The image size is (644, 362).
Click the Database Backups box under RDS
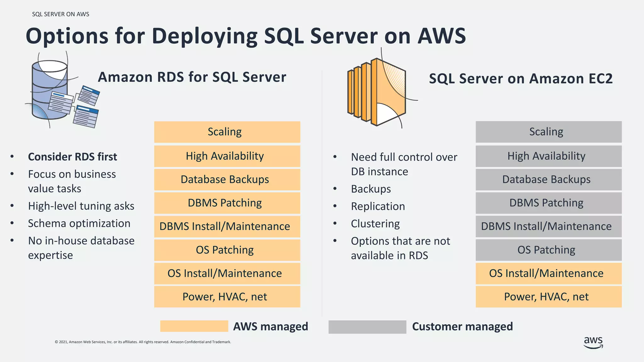coord(227,179)
